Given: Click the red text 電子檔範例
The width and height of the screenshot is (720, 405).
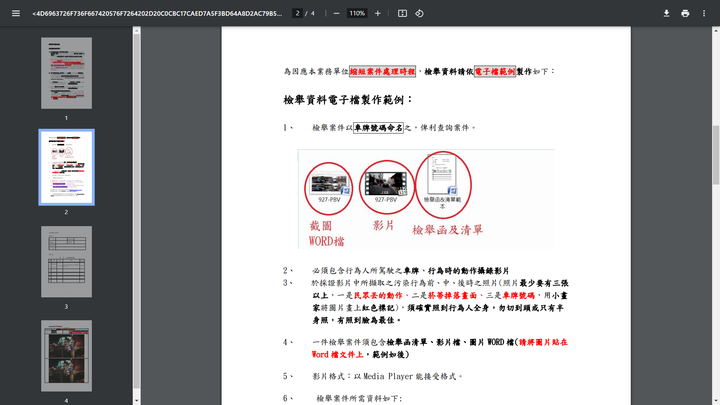Looking at the screenshot, I should point(495,71).
